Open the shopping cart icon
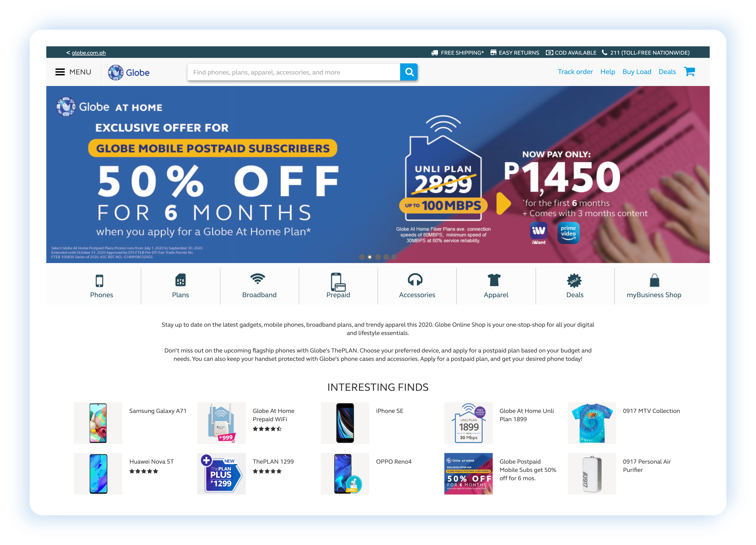This screenshot has width=756, height=545. (x=689, y=71)
